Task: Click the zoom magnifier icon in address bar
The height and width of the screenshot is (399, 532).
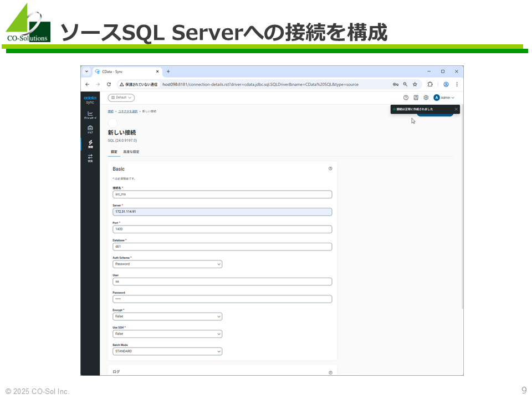Action: [405, 84]
